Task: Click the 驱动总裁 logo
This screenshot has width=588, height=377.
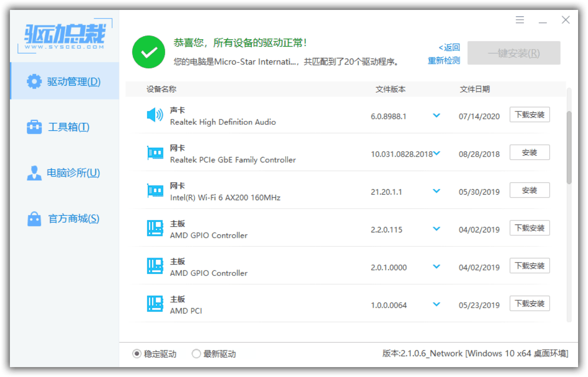Action: 65,36
